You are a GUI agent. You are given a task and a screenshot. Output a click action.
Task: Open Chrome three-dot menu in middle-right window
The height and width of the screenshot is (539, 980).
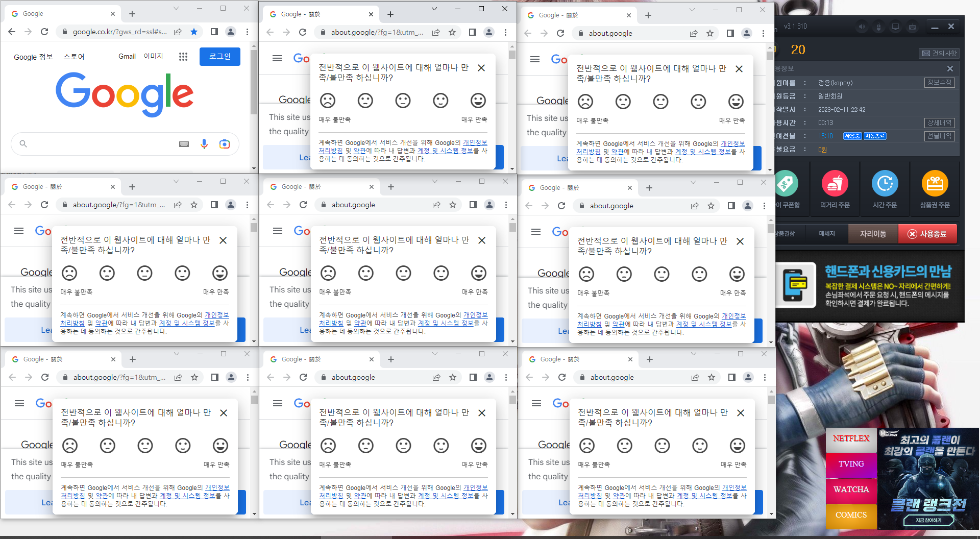[764, 206]
